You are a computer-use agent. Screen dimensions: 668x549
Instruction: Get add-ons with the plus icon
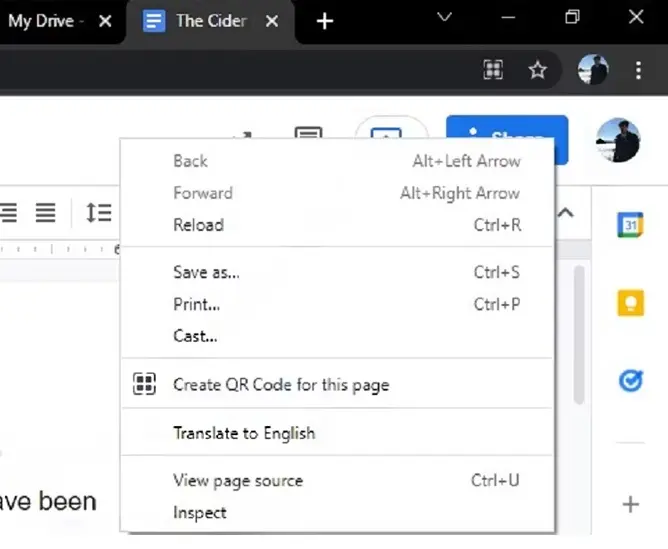click(x=631, y=504)
